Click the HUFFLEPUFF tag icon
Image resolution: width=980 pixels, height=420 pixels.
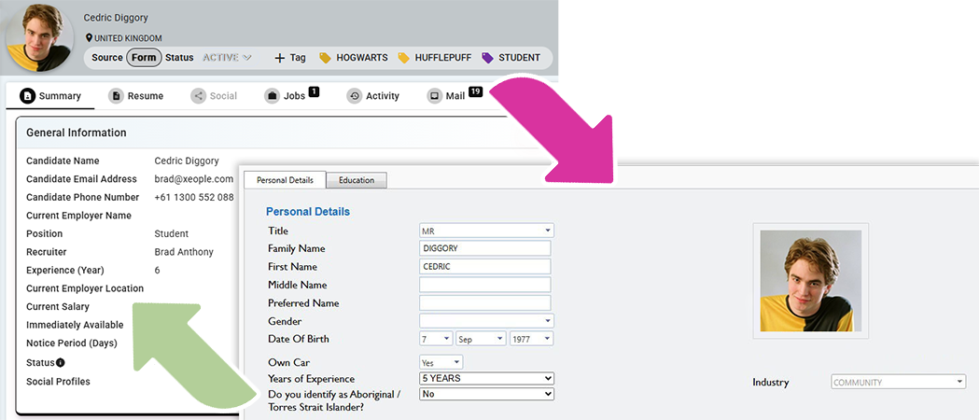pos(404,58)
